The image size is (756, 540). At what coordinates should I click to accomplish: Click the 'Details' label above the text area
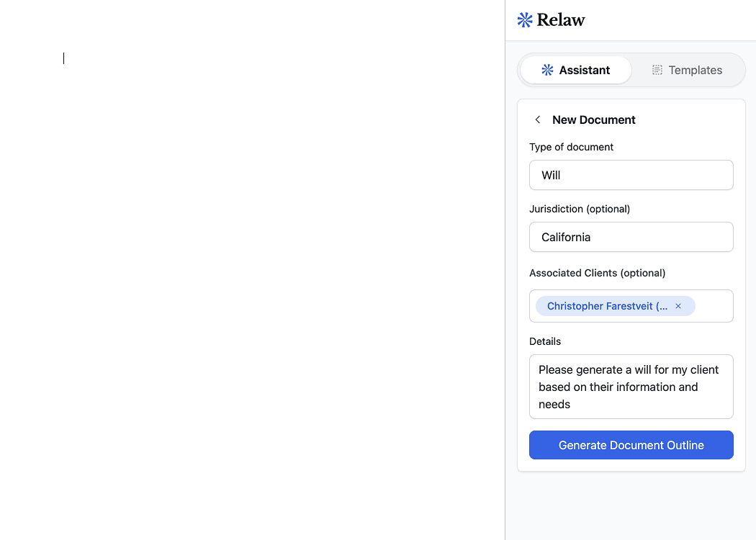pos(544,341)
